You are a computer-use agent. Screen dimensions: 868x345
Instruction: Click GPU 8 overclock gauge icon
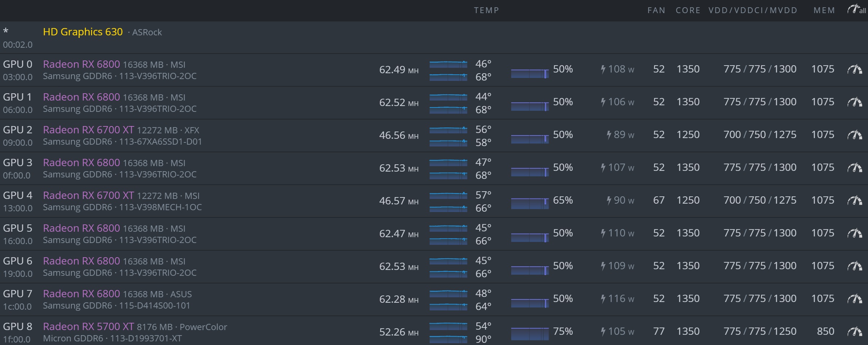click(x=855, y=332)
